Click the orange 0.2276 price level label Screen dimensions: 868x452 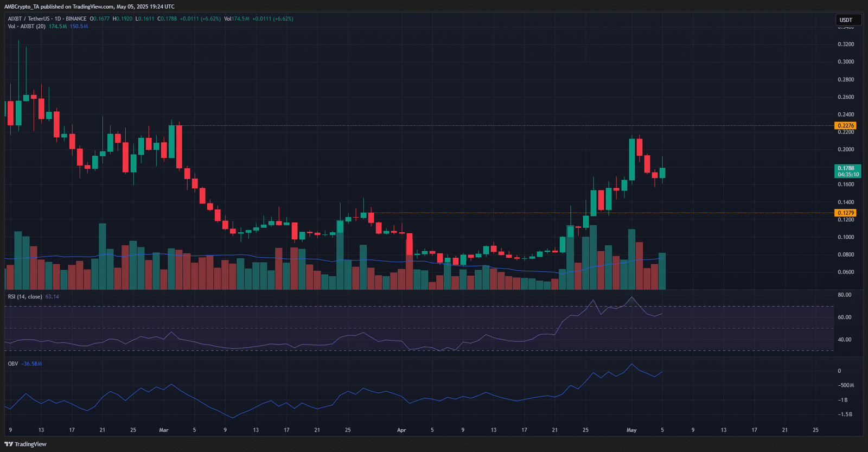(x=846, y=125)
